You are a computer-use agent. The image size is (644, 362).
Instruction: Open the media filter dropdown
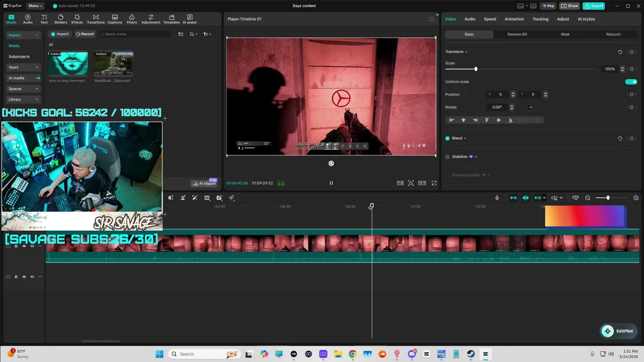pos(207,34)
